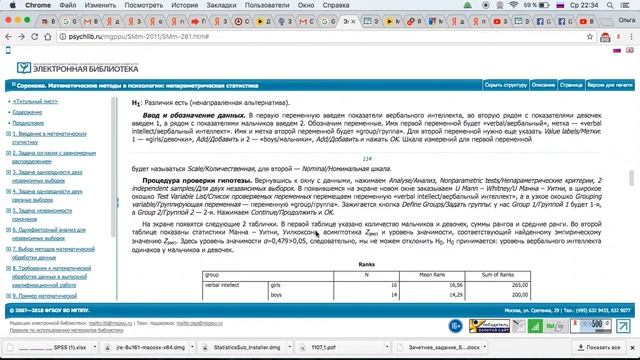This screenshot has width=640, height=360.
Task: Close the downloads bar with the X
Action: pyautogui.click(x=632, y=347)
